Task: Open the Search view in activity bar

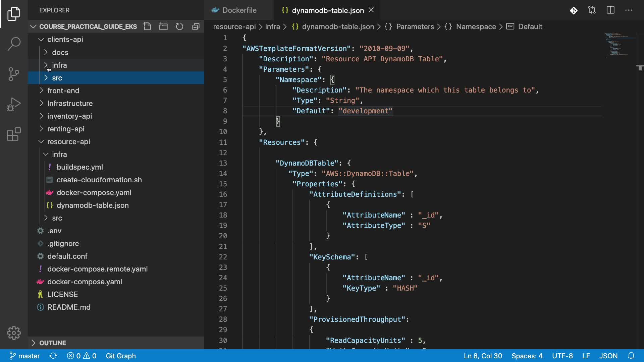Action: (x=14, y=44)
